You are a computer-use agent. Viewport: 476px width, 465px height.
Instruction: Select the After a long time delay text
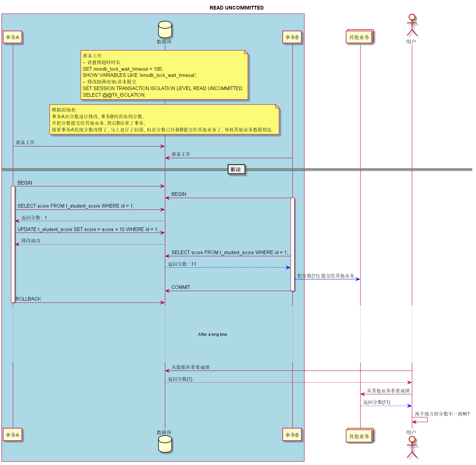(213, 334)
